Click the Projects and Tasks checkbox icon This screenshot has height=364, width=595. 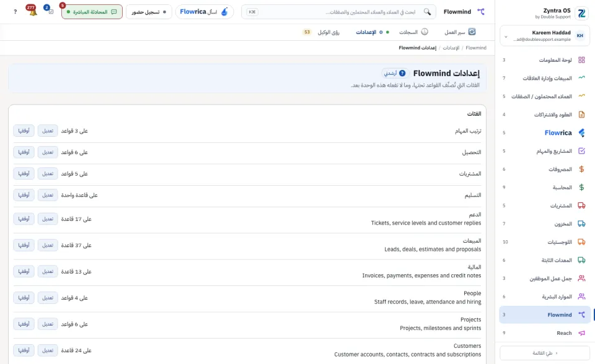click(581, 151)
